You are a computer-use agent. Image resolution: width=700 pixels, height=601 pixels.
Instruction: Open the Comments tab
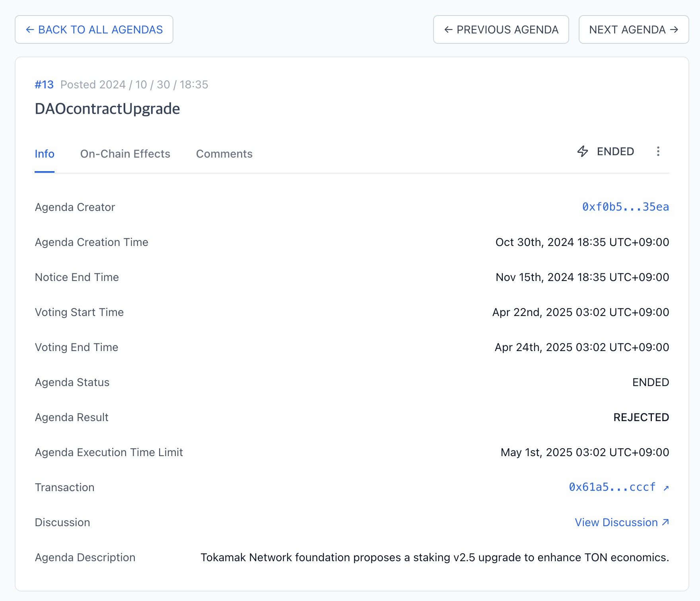point(224,154)
